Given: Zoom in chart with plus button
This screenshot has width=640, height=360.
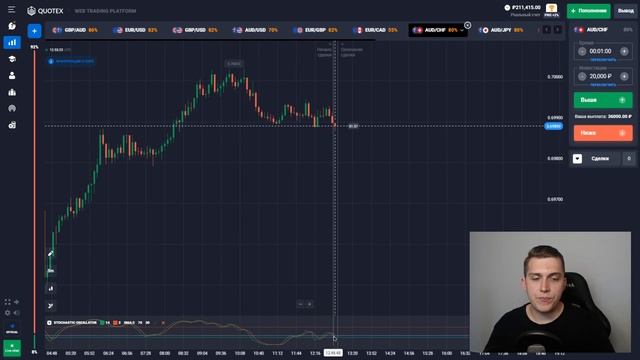Looking at the screenshot, I should tap(309, 304).
